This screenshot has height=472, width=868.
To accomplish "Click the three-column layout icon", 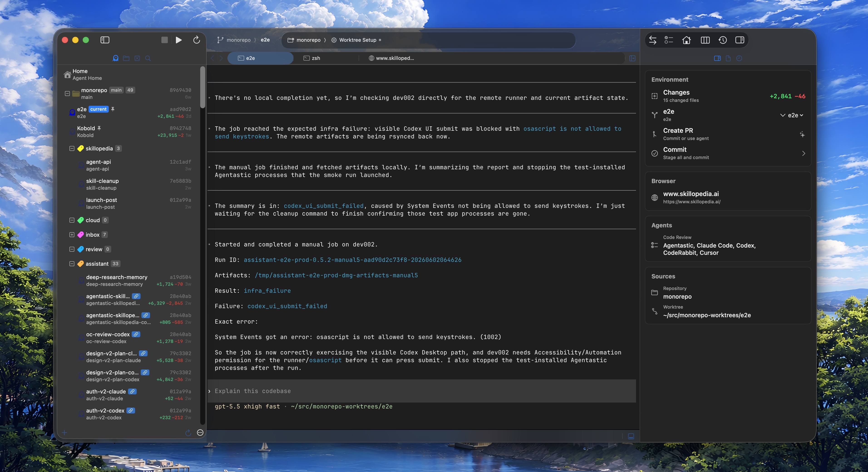I will click(705, 40).
